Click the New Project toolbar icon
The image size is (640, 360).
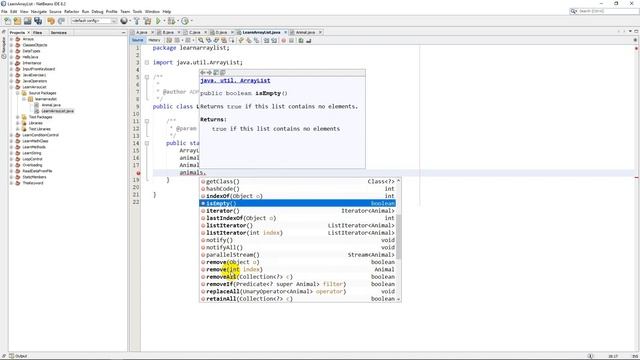pyautogui.click(x=18, y=21)
